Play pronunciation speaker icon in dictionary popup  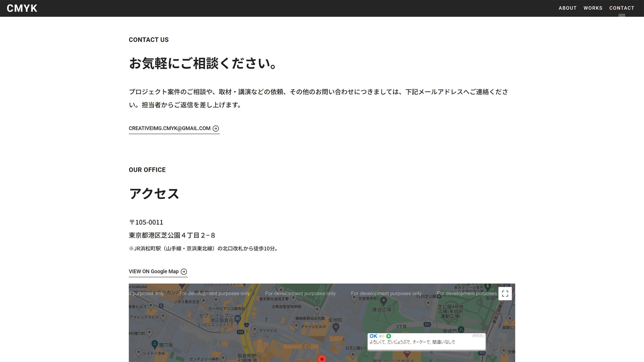(381, 336)
